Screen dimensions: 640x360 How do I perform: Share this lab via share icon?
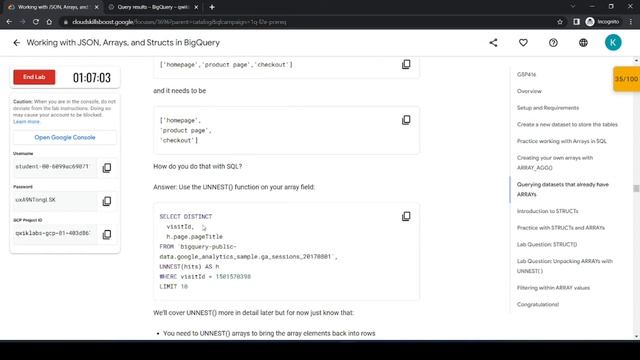pyautogui.click(x=493, y=42)
